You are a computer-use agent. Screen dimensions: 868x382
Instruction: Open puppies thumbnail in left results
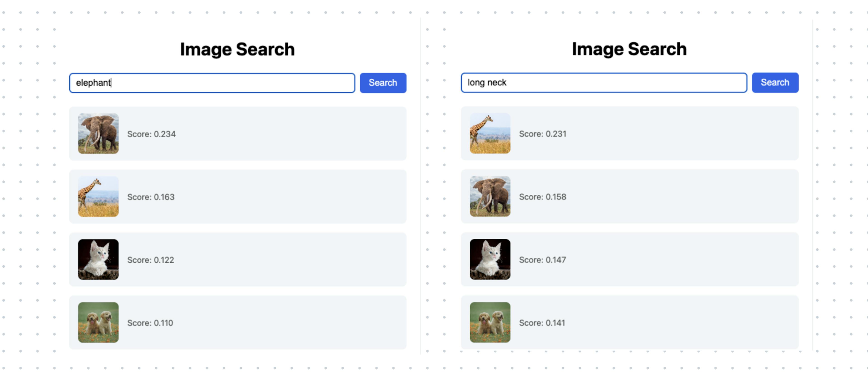98,322
